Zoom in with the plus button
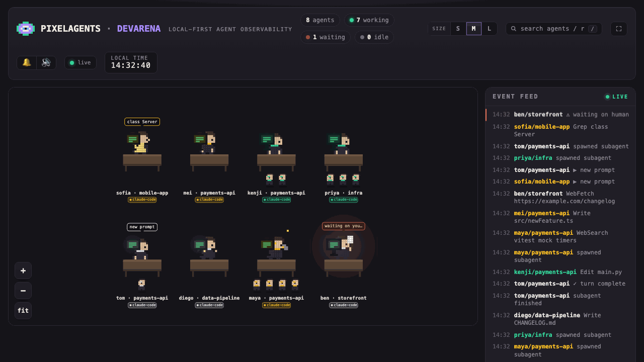Viewport: 644px width, 362px height. [x=23, y=270]
